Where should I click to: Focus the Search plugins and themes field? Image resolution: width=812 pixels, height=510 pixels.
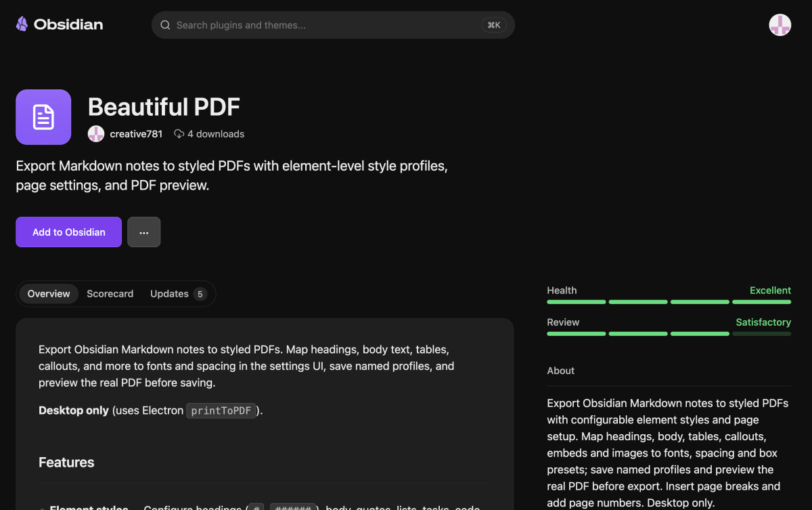click(333, 25)
